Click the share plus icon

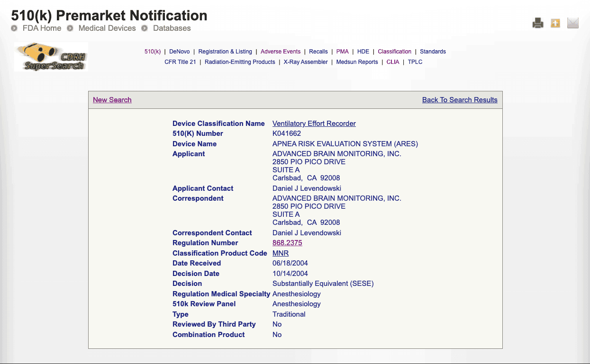555,23
